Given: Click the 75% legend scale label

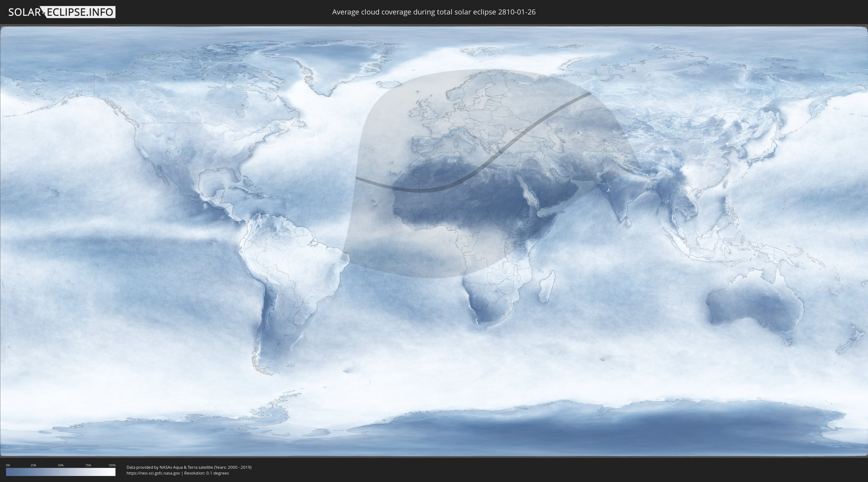Looking at the screenshot, I should [x=88, y=465].
